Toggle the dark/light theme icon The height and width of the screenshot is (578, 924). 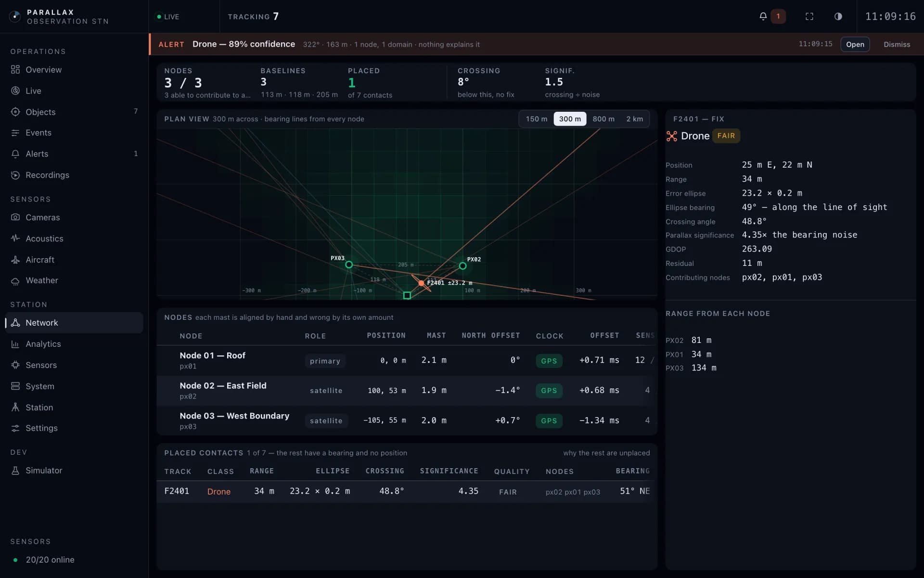[838, 16]
